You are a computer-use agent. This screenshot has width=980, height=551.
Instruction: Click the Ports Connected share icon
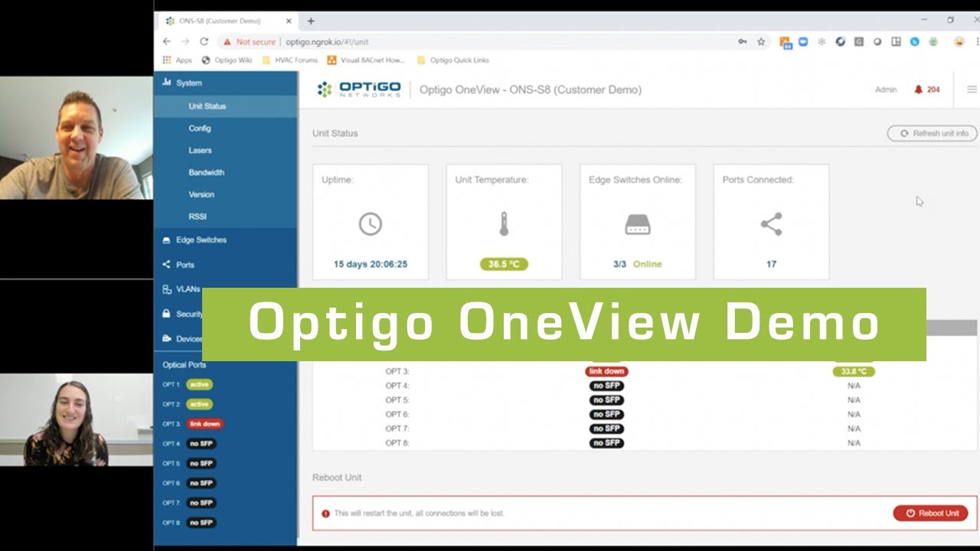(771, 223)
